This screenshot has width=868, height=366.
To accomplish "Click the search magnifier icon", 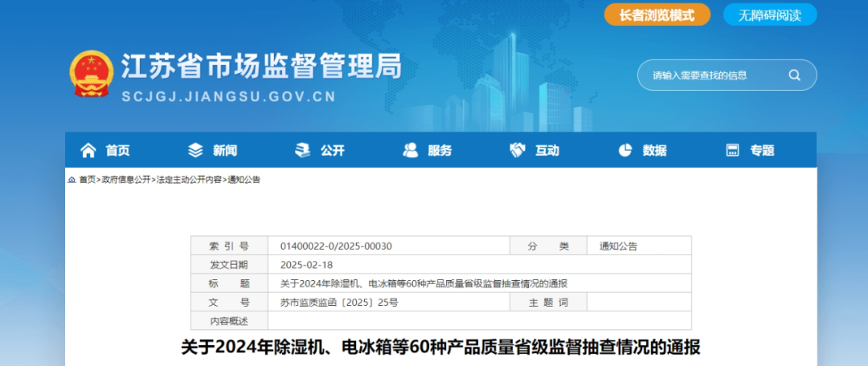I will (x=794, y=75).
